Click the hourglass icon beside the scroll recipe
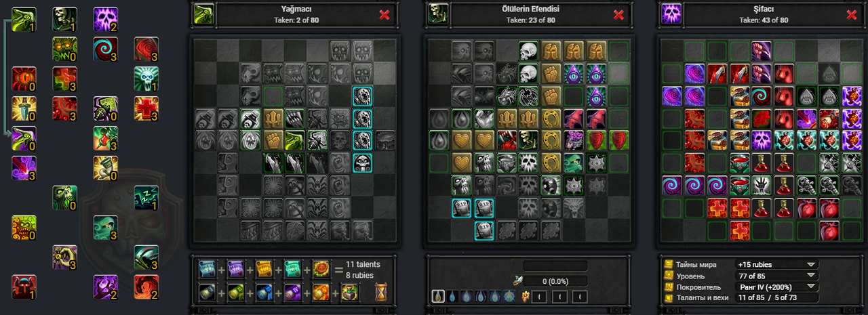Viewport: 868px width, 315px height. 382,292
